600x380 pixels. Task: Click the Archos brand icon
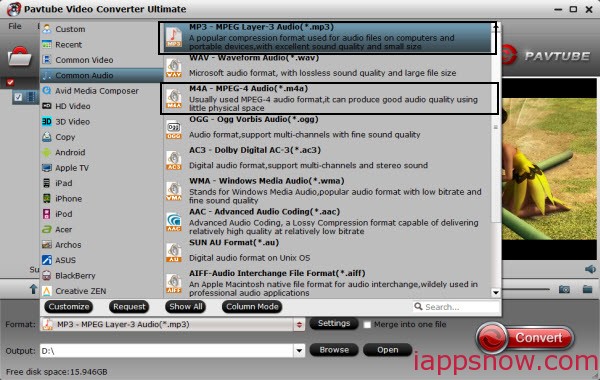pos(47,245)
